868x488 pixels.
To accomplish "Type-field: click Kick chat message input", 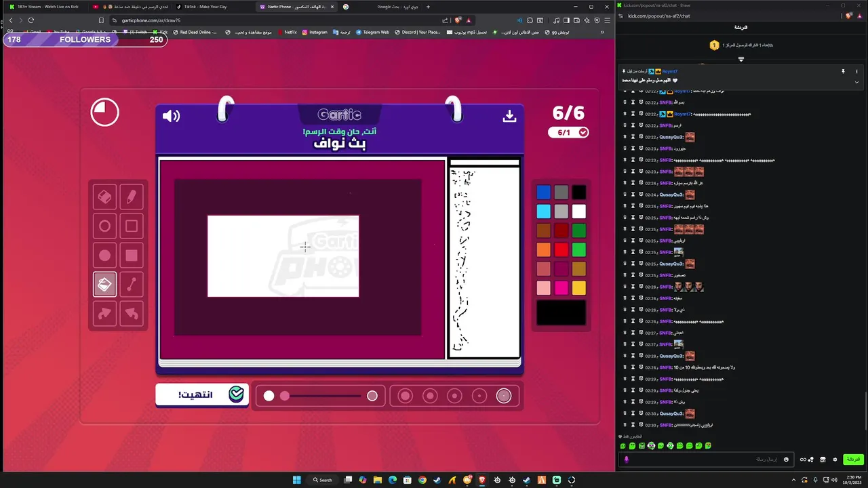I will pyautogui.click(x=705, y=460).
